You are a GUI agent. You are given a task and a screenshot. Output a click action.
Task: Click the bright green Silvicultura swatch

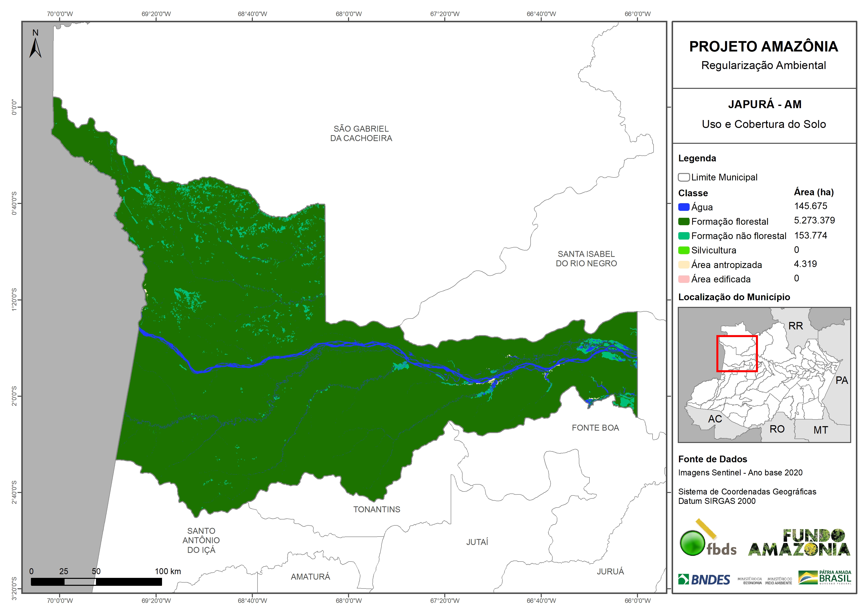point(683,250)
